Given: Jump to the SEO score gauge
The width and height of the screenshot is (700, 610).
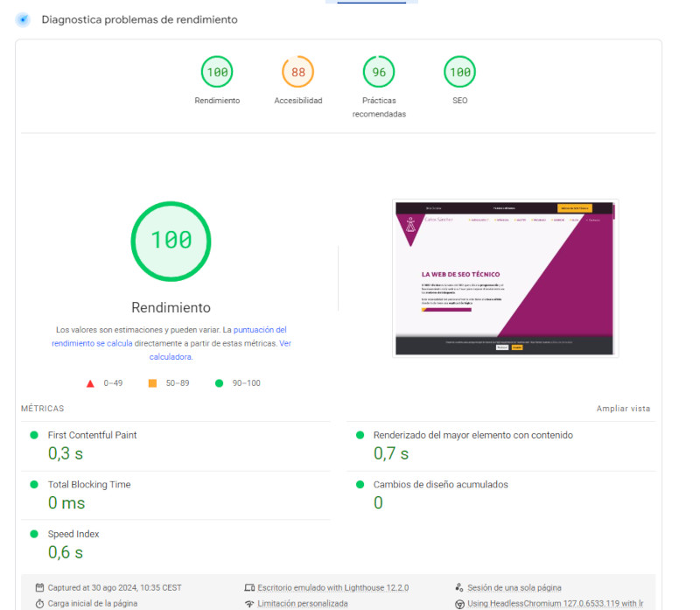Looking at the screenshot, I should click(459, 73).
